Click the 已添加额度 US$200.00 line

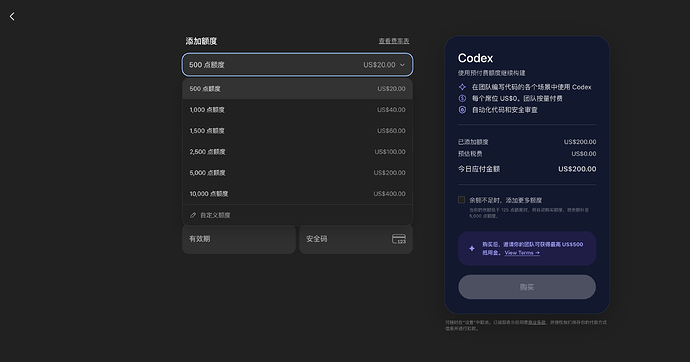coord(527,142)
